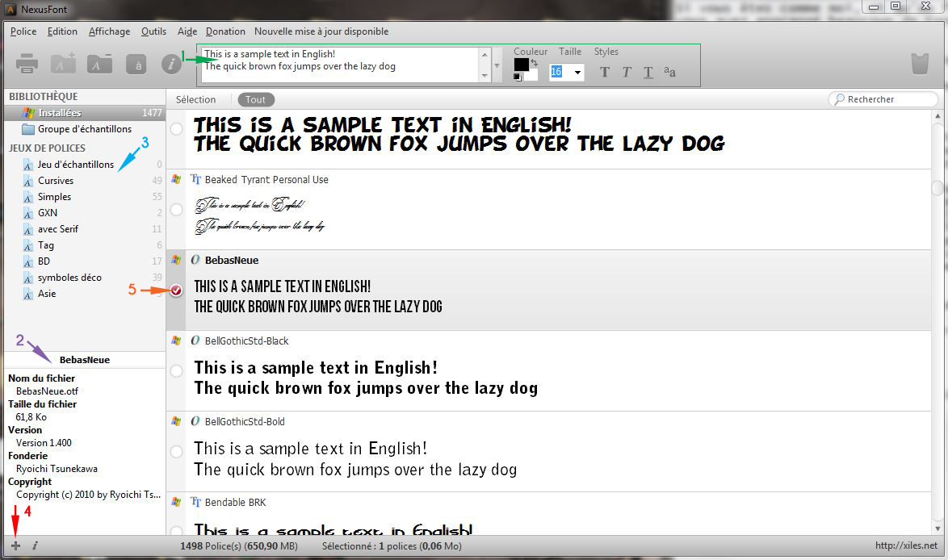The width and height of the screenshot is (948, 560).
Task: Toggle the italic T style
Action: (627, 73)
